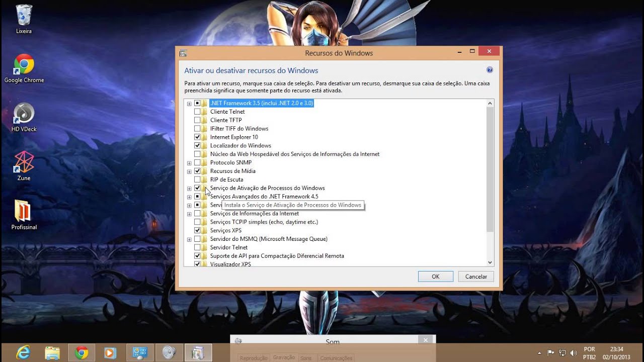Enable the Cliente TFTP checkbox

pyautogui.click(x=197, y=120)
